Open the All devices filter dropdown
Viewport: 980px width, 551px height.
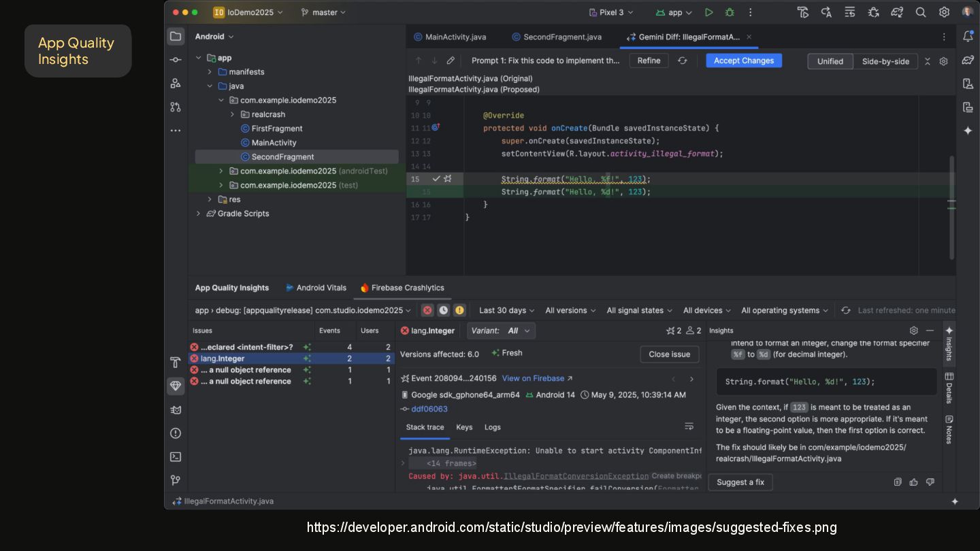coord(707,310)
